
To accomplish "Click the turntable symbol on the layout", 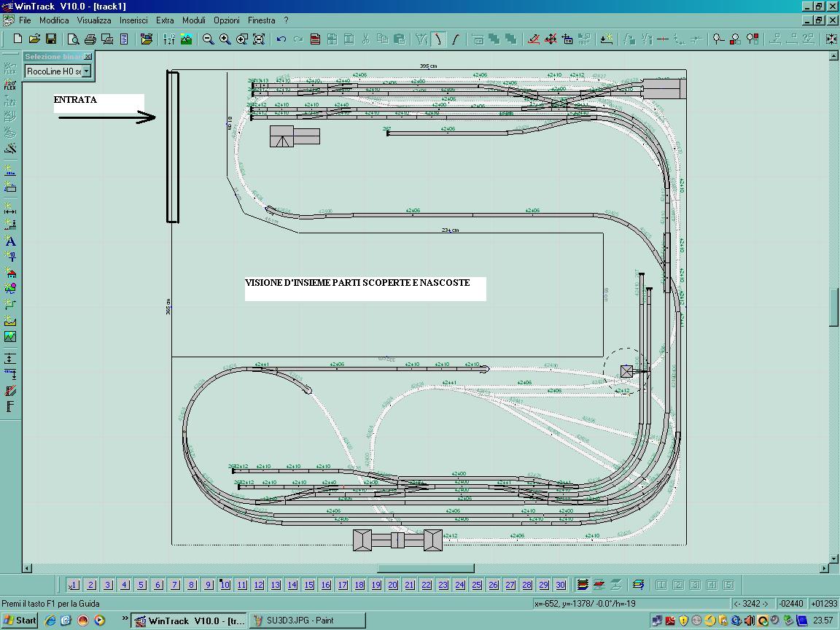I will (x=626, y=371).
